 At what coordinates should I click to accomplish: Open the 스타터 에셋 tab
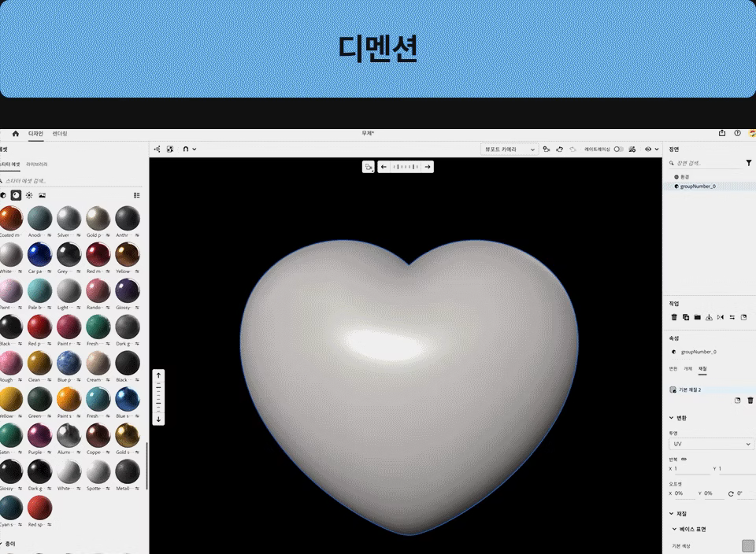tap(9, 164)
